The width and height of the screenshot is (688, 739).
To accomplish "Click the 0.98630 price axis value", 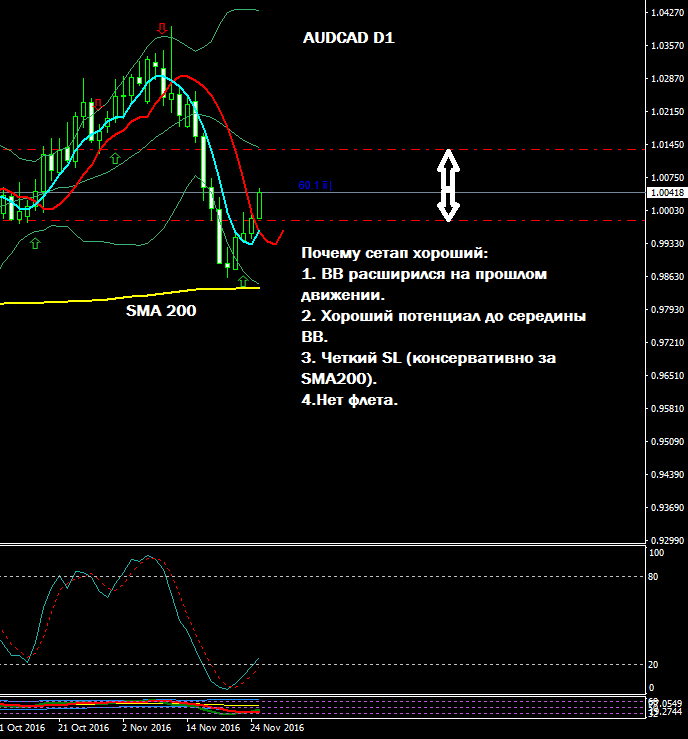I will click(667, 277).
